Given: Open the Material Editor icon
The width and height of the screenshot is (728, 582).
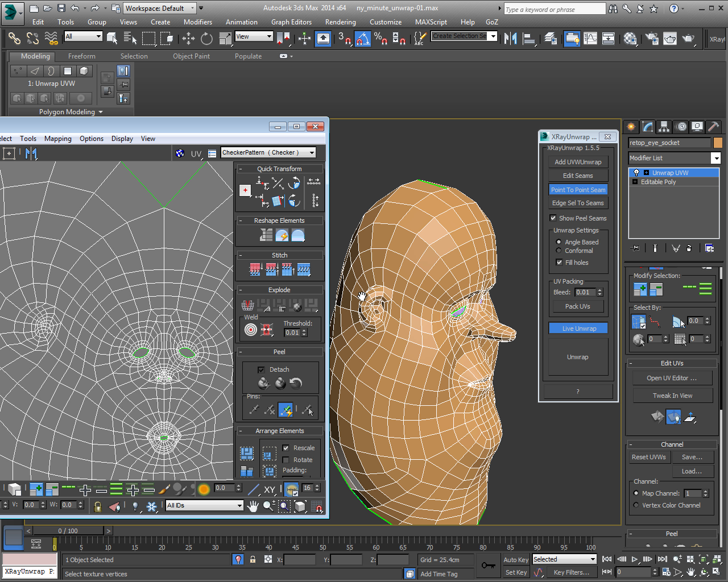Looking at the screenshot, I should tap(630, 39).
